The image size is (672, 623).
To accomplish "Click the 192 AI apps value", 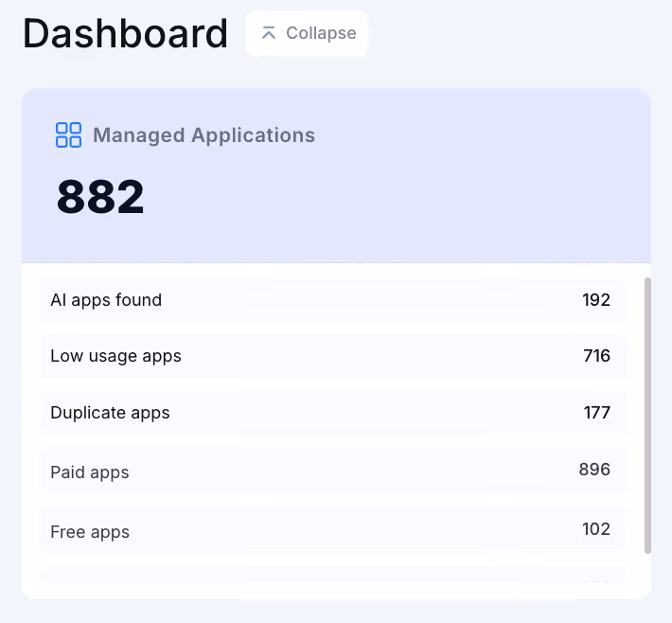I will (596, 300).
